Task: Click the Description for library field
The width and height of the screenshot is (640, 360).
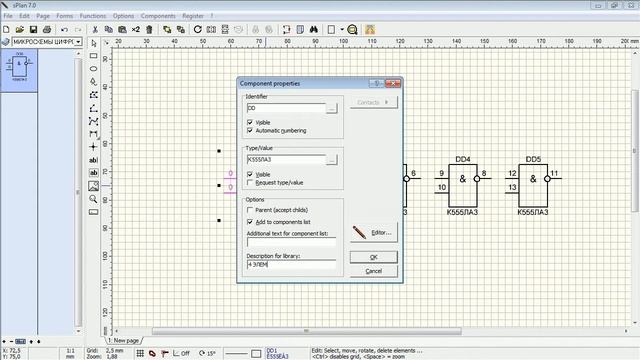Action: tap(291, 264)
